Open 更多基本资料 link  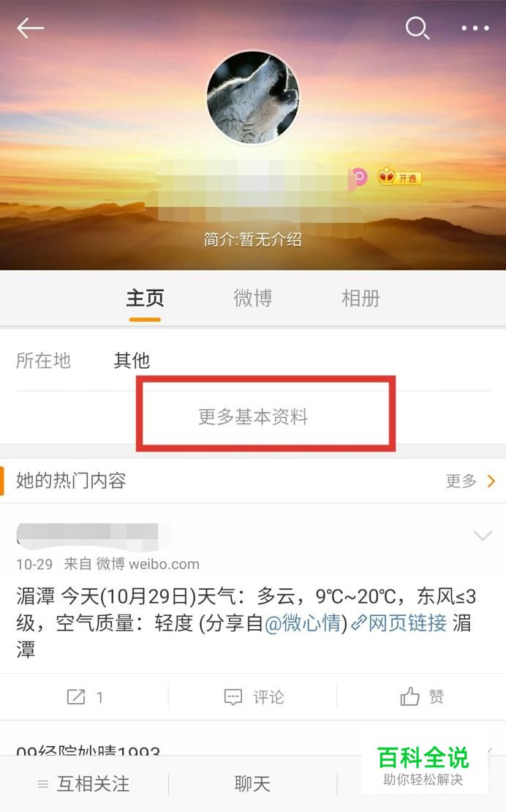253,417
